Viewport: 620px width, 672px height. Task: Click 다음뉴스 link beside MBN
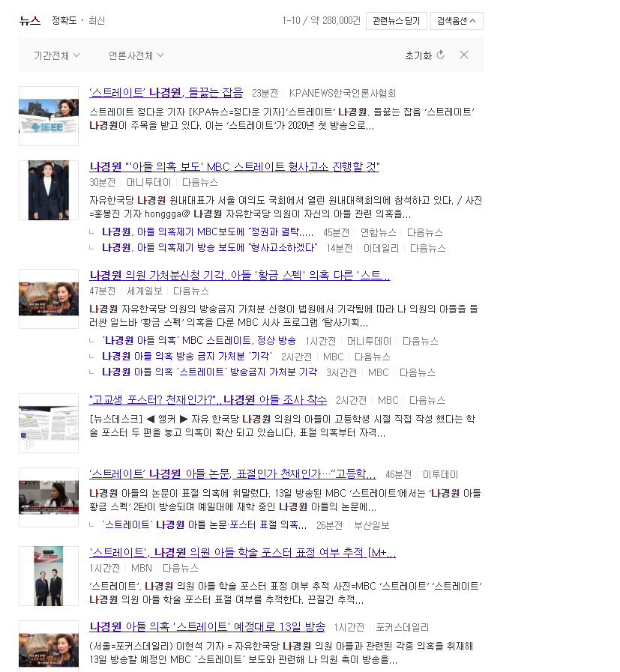click(181, 569)
